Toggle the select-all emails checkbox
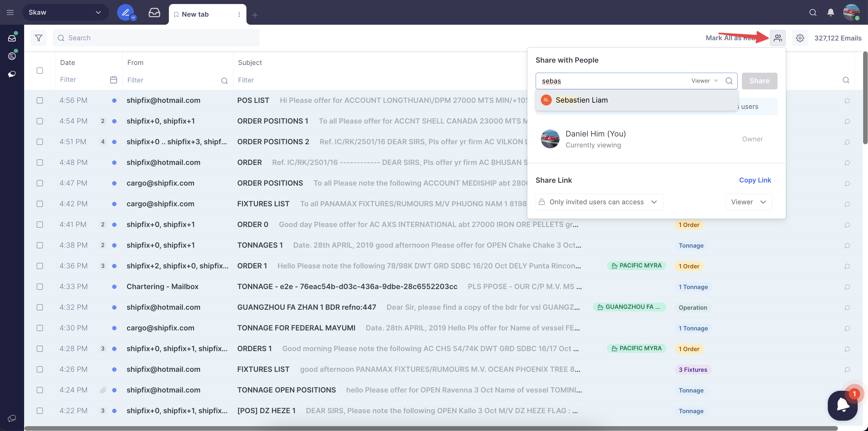The image size is (868, 431). click(40, 70)
